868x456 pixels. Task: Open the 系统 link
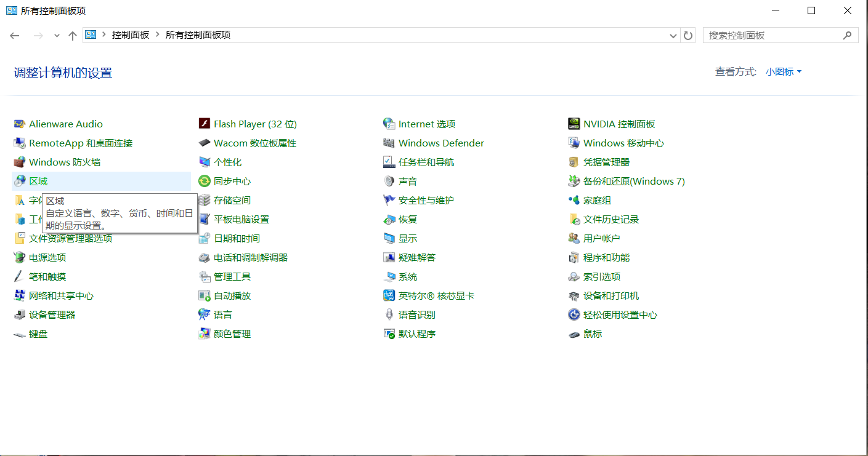(x=408, y=276)
